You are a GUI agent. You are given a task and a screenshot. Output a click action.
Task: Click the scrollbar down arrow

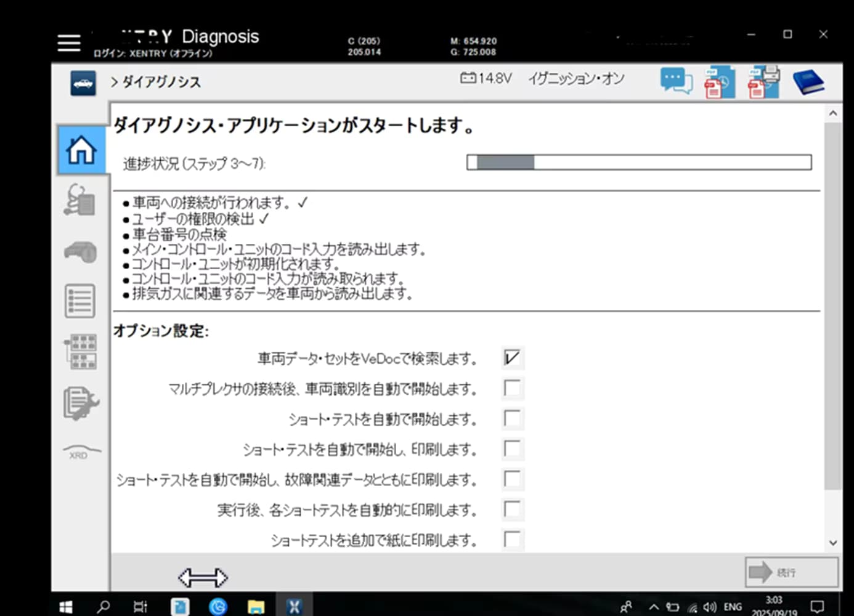point(833,543)
